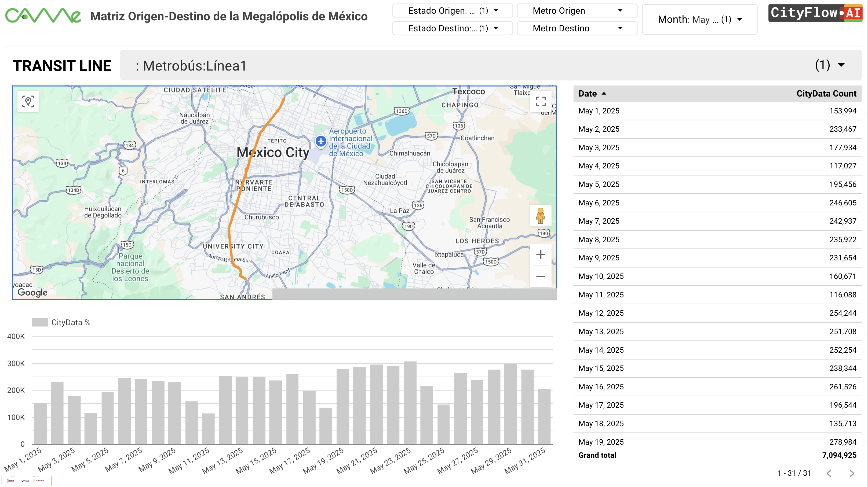The width and height of the screenshot is (868, 487).
Task: Click the Date column sort arrow
Action: [604, 94]
